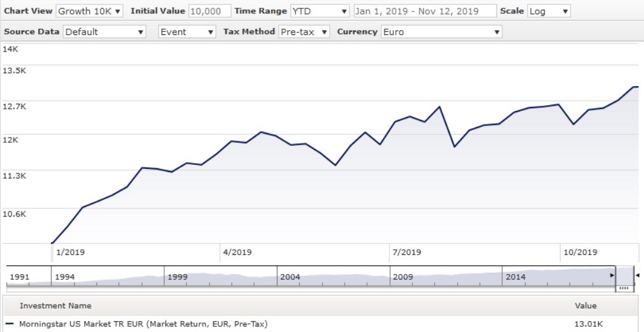Change the Tax Method Pre-tax dropdown

(x=304, y=32)
